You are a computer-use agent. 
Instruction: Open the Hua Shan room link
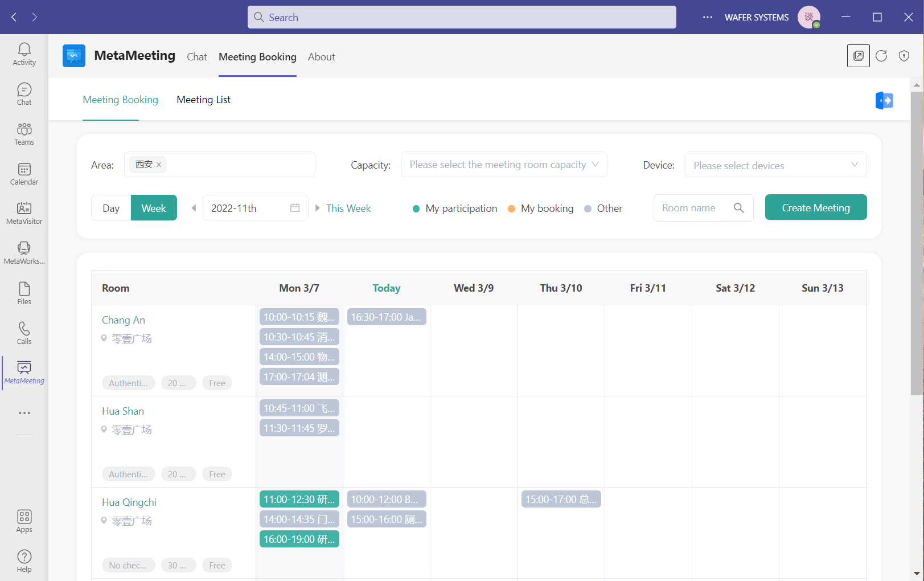click(x=123, y=411)
